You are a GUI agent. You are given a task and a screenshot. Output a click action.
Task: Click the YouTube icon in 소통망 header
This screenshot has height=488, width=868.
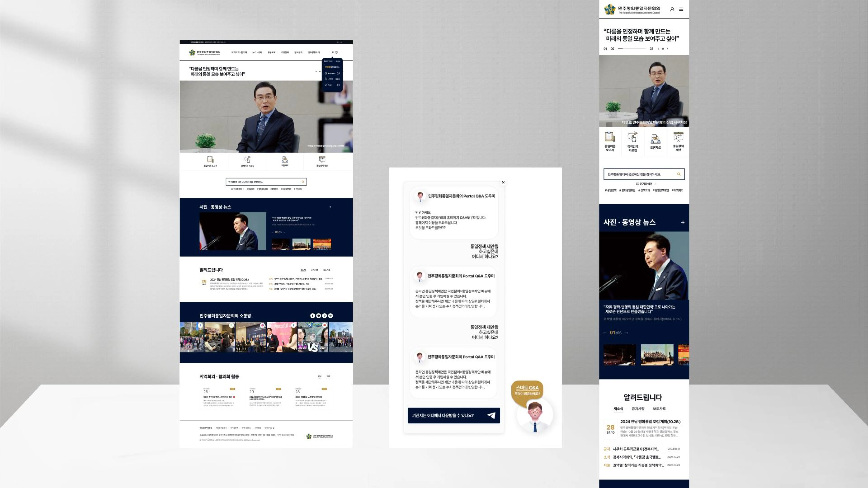[x=330, y=316]
